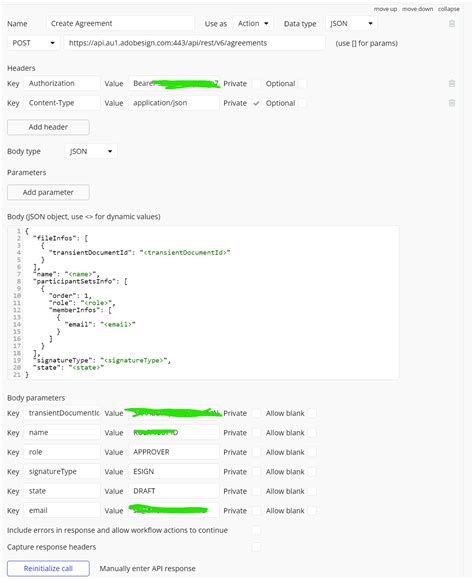Toggle Allow blank for role parameter
This screenshot has height=580, width=474.
tap(312, 452)
